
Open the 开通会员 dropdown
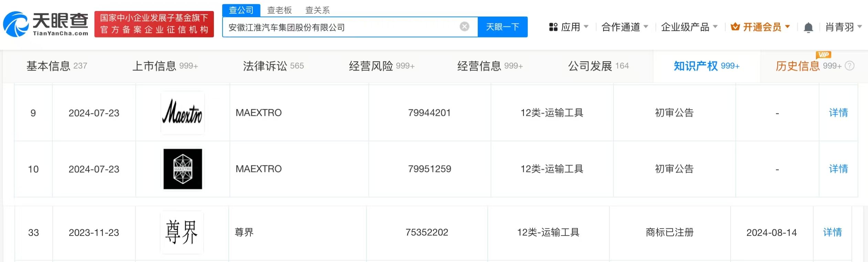coord(760,27)
